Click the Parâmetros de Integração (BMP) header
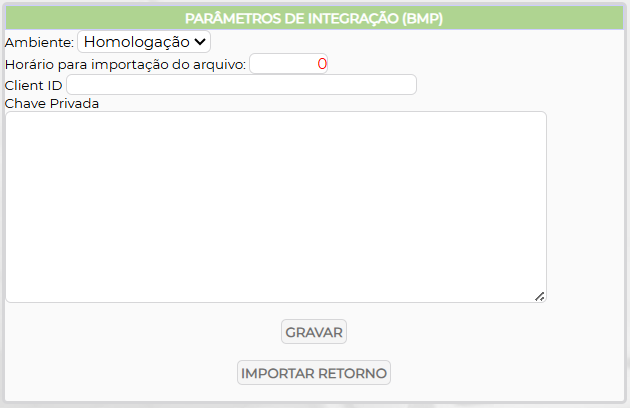The image size is (630, 408). (314, 18)
